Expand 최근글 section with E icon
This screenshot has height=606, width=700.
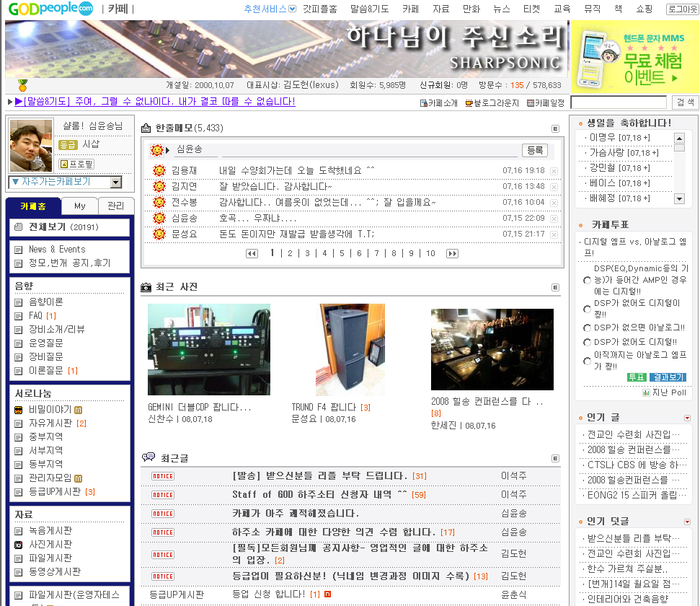555,459
